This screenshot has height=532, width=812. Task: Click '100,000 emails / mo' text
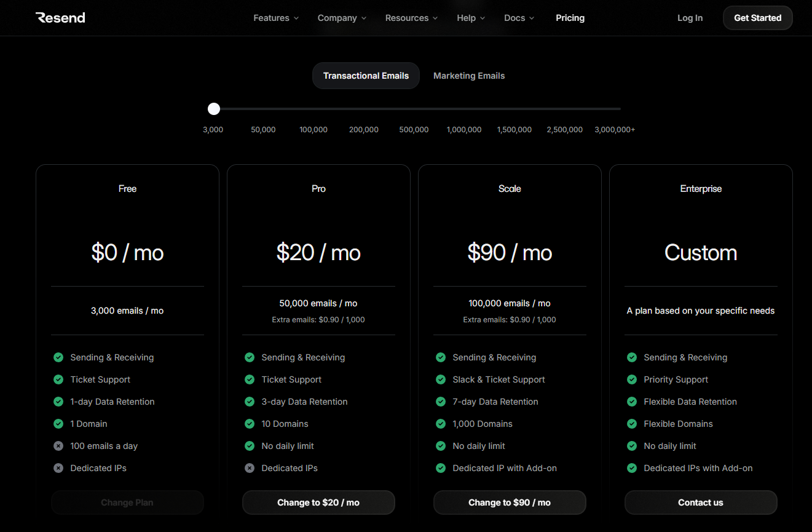510,303
